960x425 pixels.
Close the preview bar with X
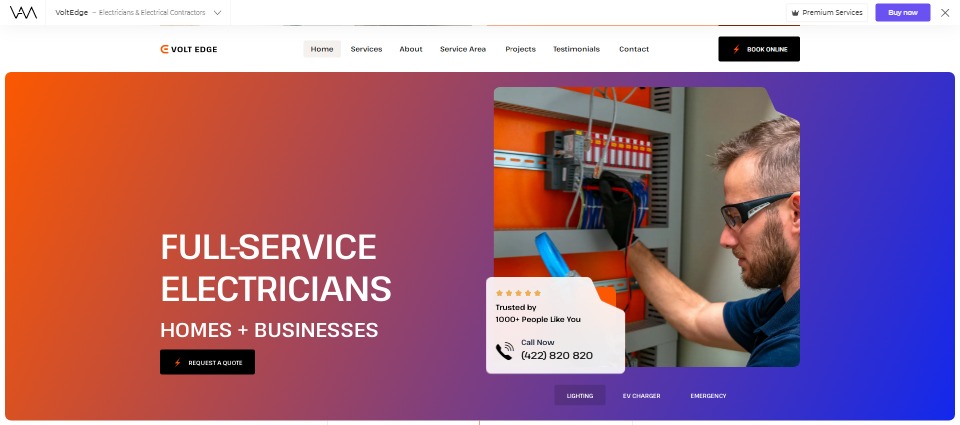(x=945, y=13)
